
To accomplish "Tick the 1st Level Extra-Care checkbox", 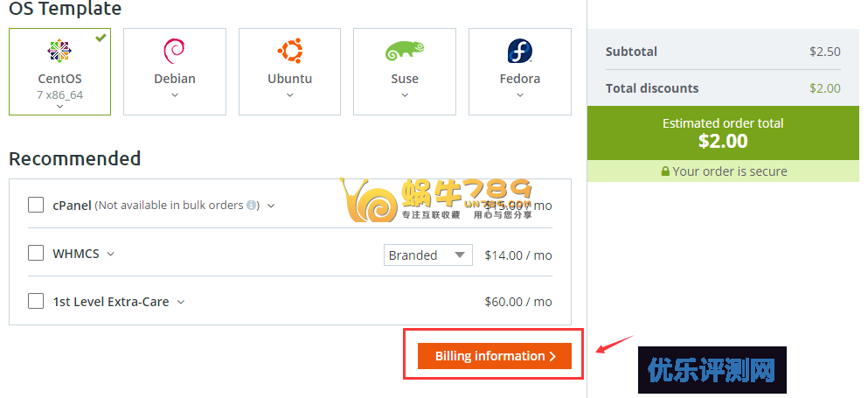I will tap(36, 301).
